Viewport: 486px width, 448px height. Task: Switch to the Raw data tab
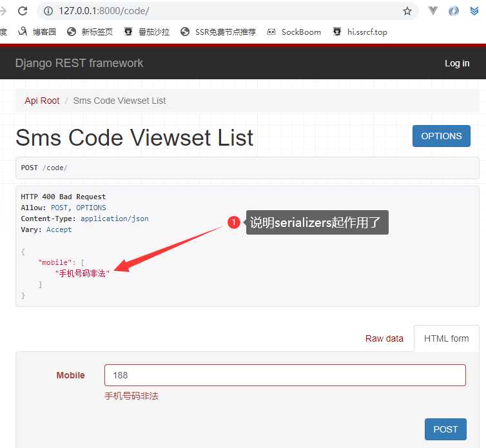(x=384, y=338)
